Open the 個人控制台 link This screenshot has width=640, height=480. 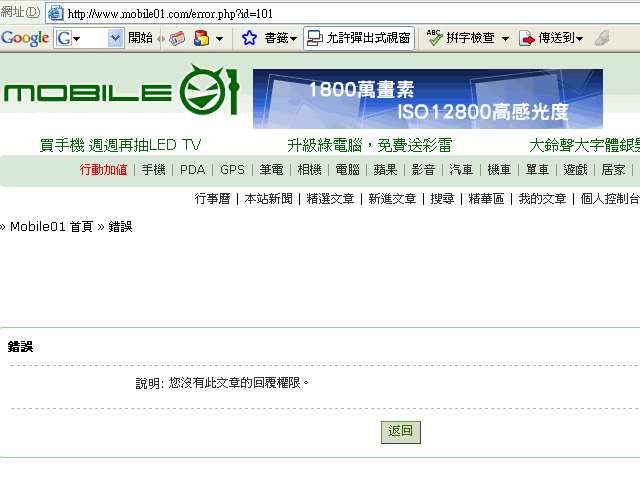coord(610,199)
